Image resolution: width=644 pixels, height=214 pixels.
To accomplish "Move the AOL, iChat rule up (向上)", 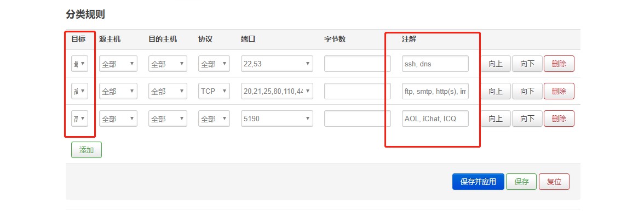I will [x=496, y=119].
